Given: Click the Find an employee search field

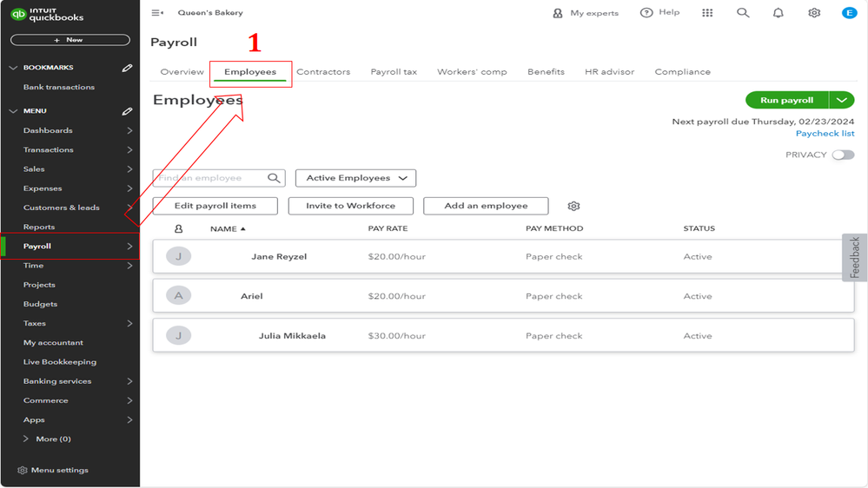Looking at the screenshot, I should pyautogui.click(x=209, y=178).
